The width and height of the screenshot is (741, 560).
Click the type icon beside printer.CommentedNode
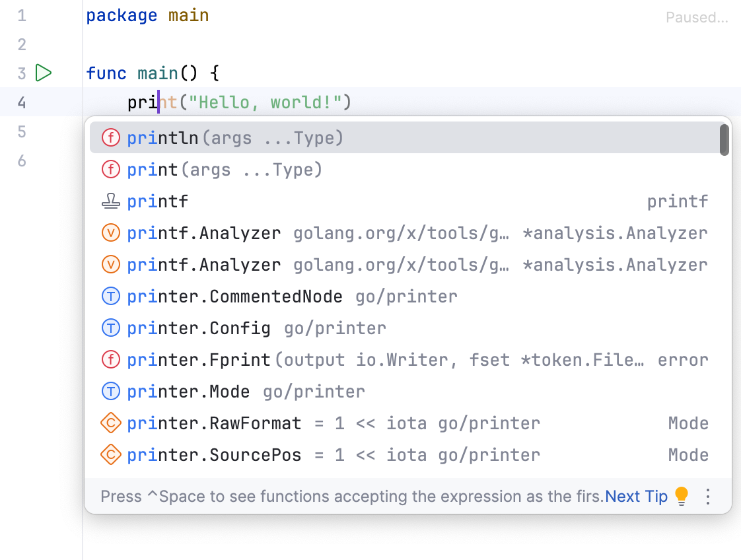point(111,296)
